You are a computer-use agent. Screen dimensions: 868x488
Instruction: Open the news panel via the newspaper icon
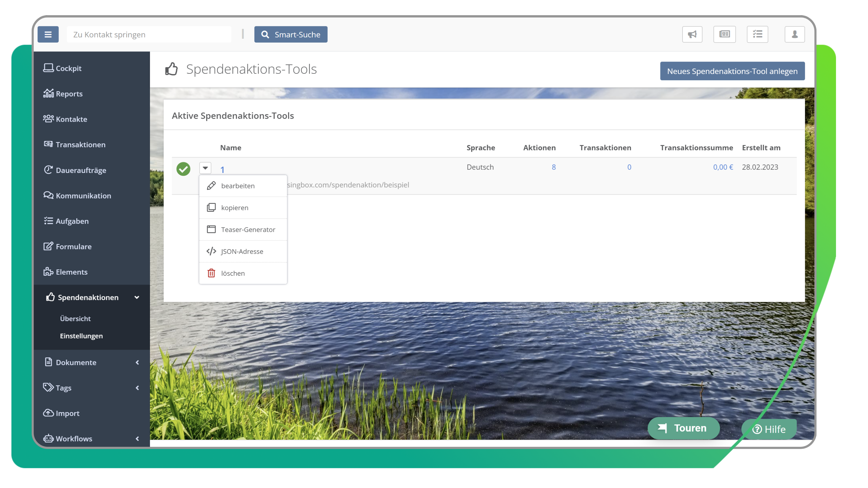[725, 34]
